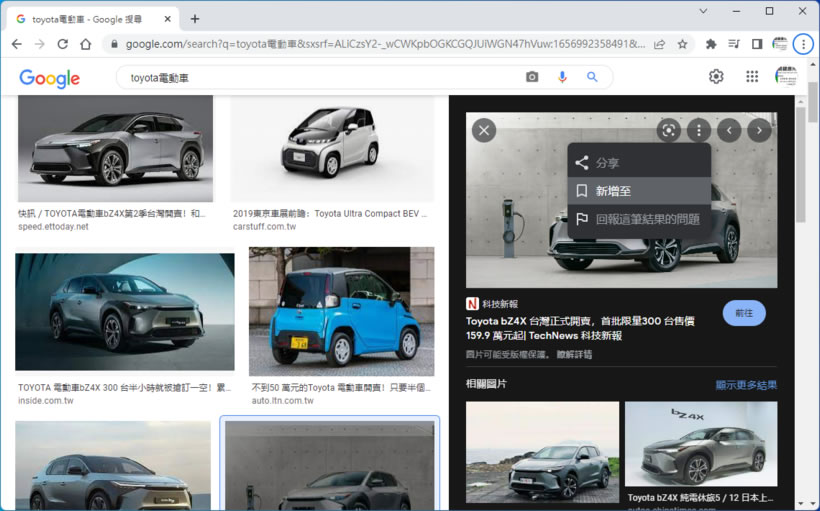This screenshot has height=511, width=820.
Task: Open the large bZ4X preview image
Action: tap(621, 200)
